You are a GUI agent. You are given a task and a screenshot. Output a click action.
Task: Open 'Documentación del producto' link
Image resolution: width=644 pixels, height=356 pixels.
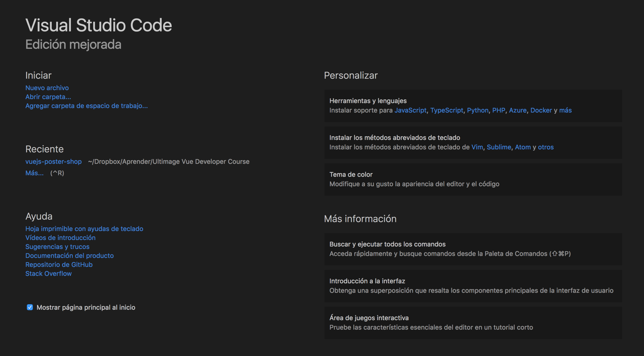click(69, 256)
